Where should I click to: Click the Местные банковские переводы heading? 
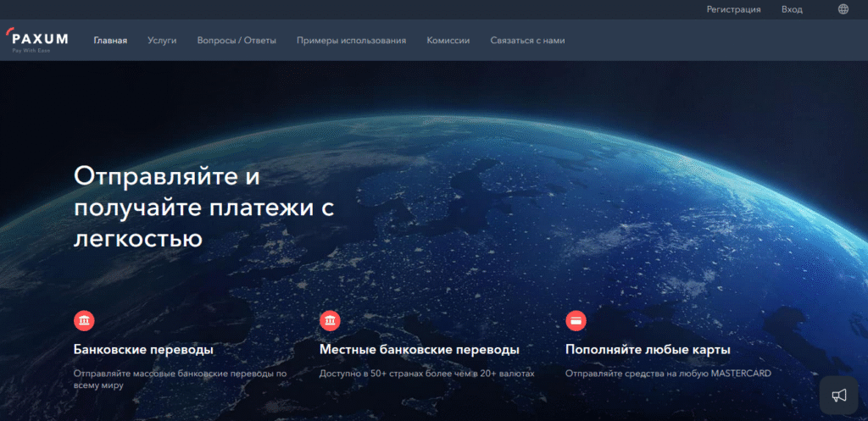419,349
